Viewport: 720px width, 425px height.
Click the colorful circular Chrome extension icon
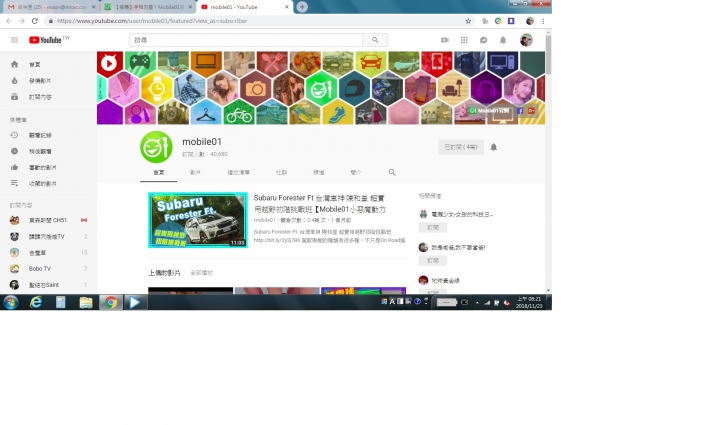tap(498, 21)
